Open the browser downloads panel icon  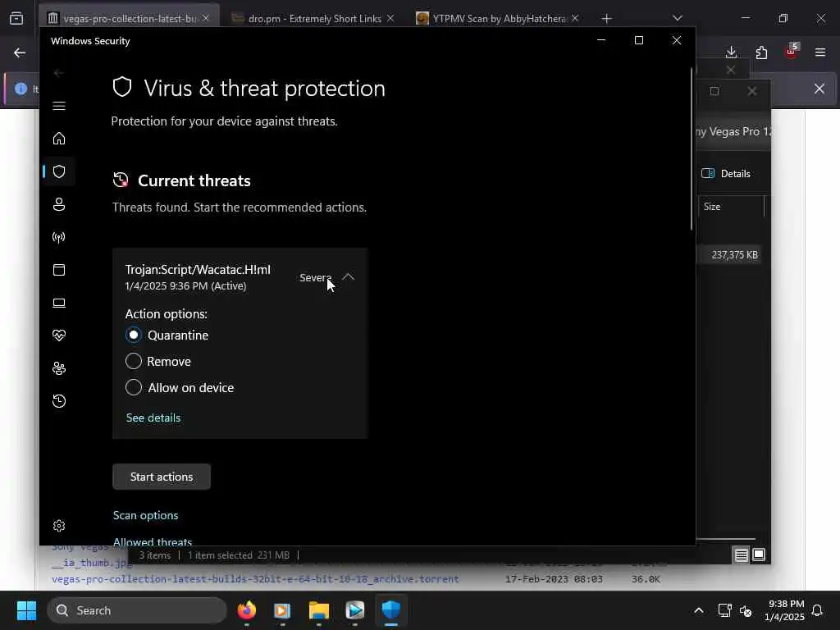pos(731,52)
